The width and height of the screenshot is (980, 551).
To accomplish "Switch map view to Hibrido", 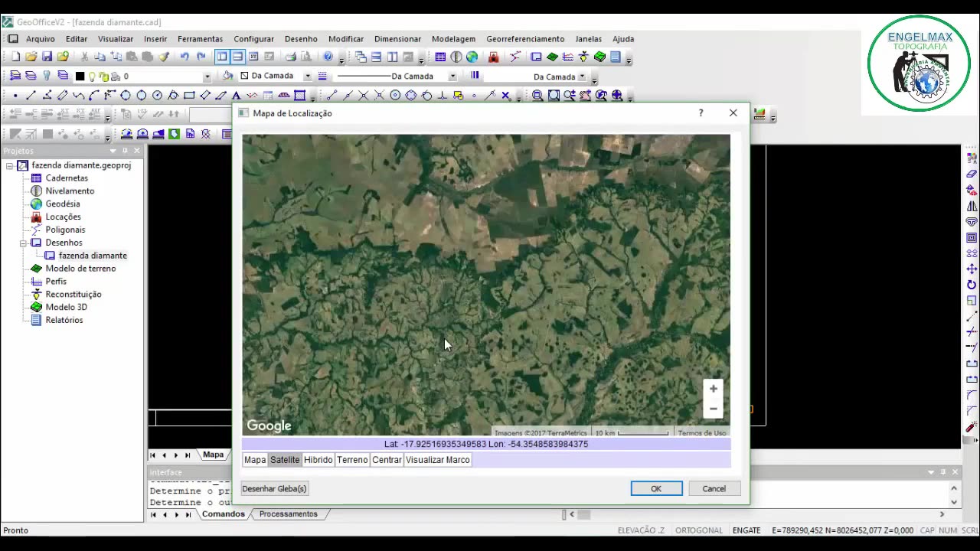I will 318,460.
